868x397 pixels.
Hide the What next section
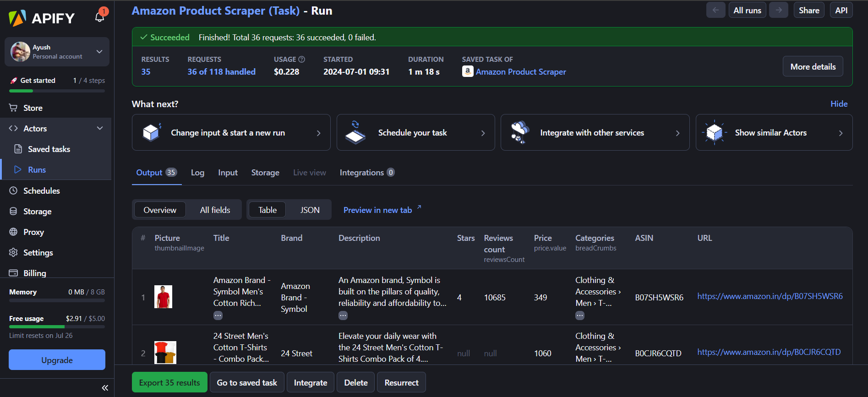[x=839, y=104]
